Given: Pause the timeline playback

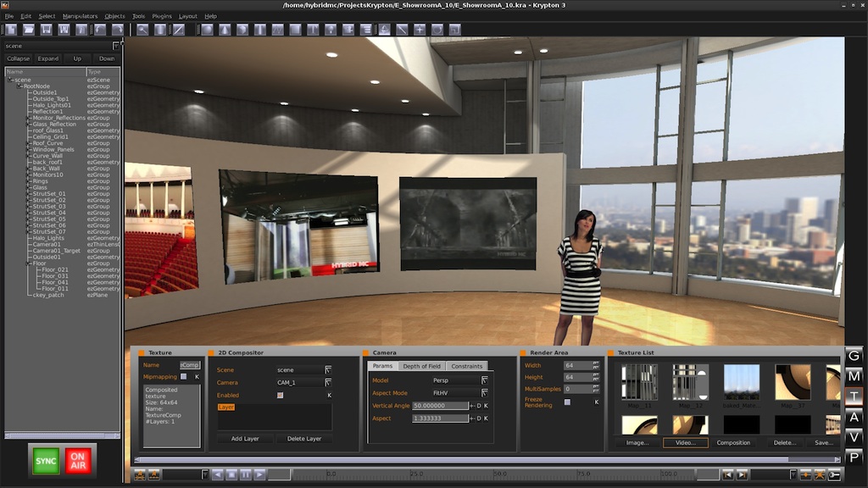Looking at the screenshot, I should click(x=245, y=474).
